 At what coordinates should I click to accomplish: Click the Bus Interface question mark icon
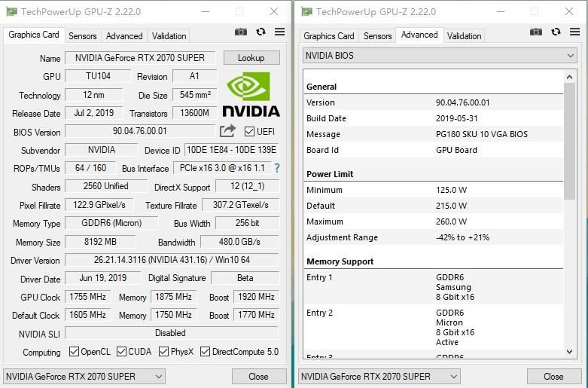(277, 168)
